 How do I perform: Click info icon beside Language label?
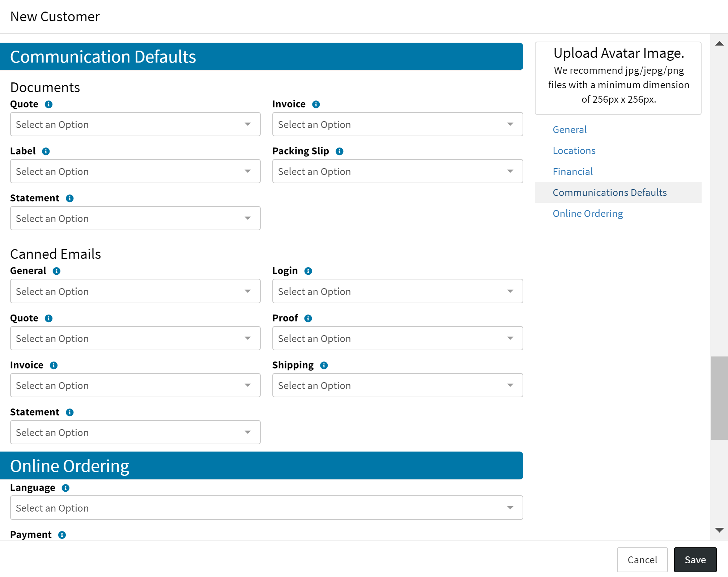coord(65,488)
